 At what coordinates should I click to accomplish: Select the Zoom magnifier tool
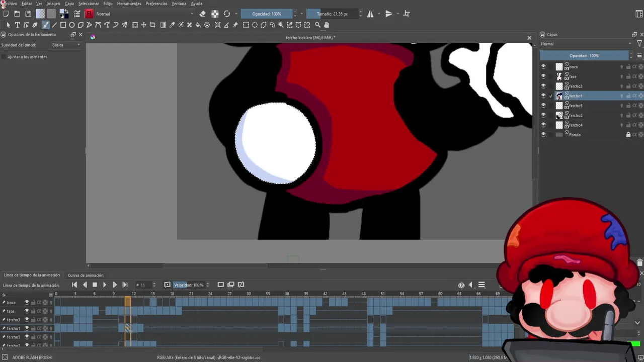(317, 25)
